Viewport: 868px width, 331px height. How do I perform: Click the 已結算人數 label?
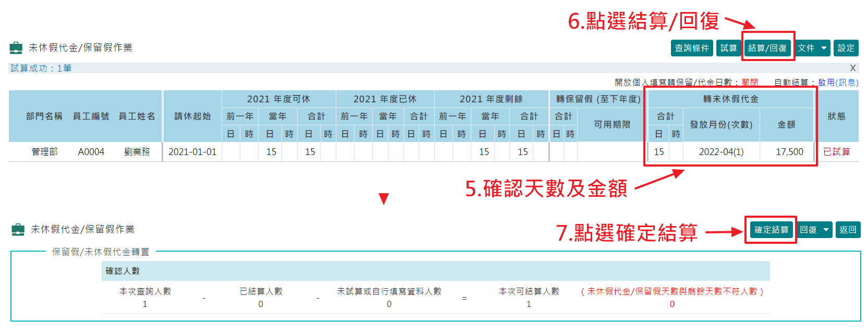(x=261, y=291)
